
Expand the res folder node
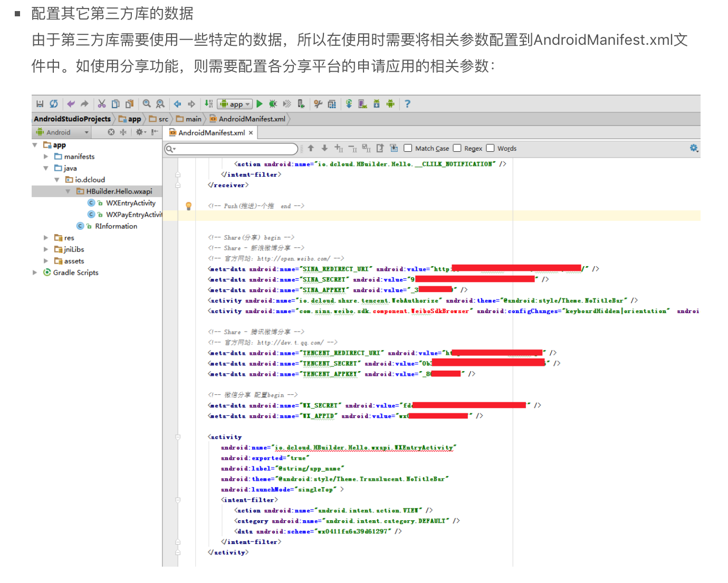(x=46, y=238)
